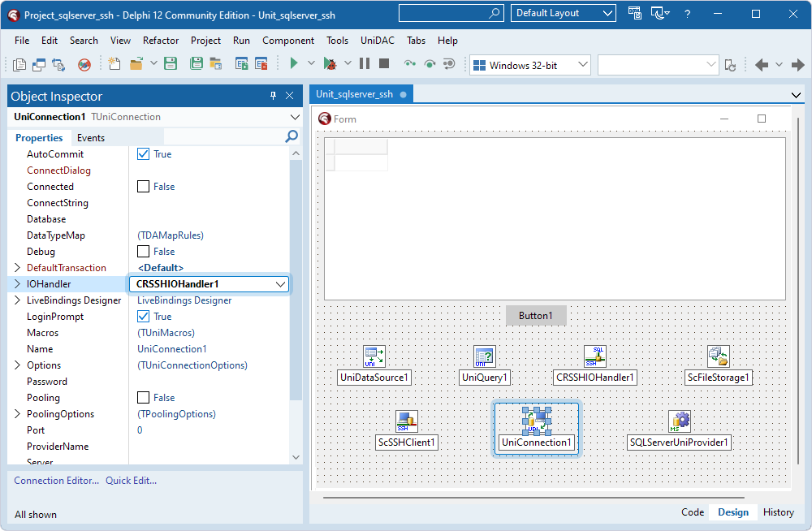
Task: Run the program with debugging
Action: point(294,63)
